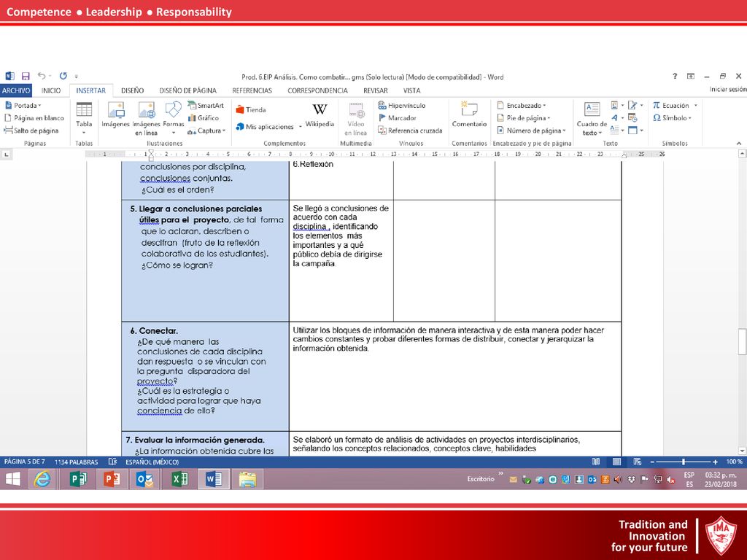Screen dimensions: 747x560
Task: Expand the Encabezado header dropdown
Action: 521,105
